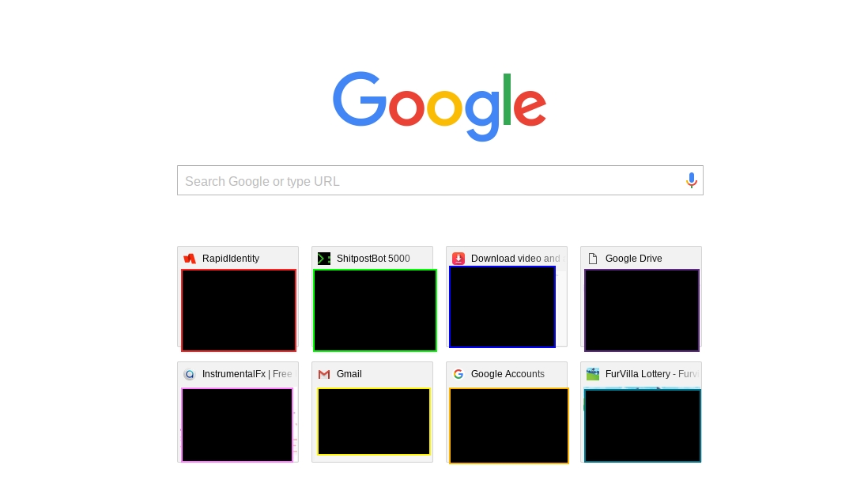Focus the Search Google or type URL box

440,180
